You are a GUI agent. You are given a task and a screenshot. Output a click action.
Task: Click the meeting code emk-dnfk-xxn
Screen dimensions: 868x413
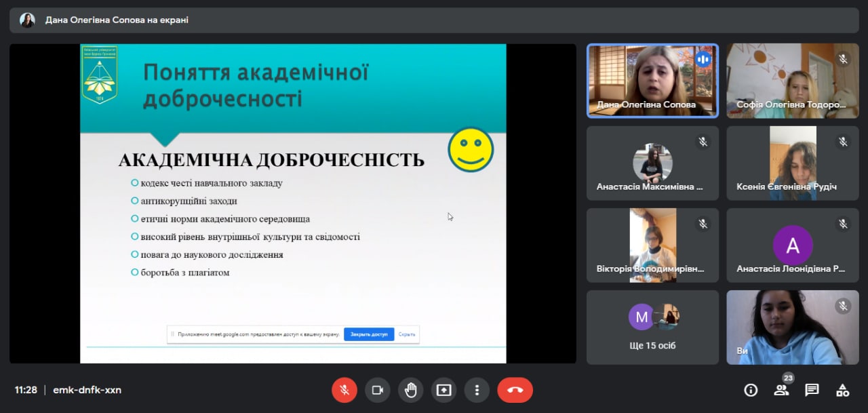pyautogui.click(x=87, y=390)
